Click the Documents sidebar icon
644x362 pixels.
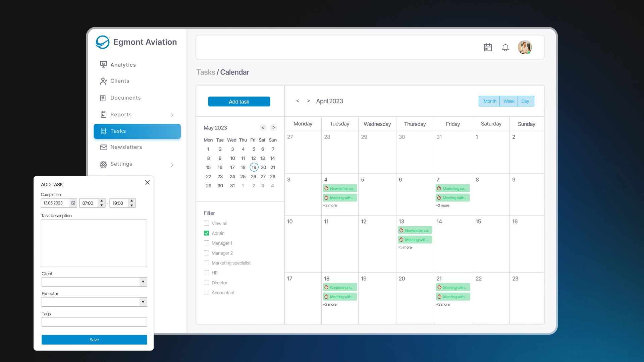pyautogui.click(x=103, y=98)
